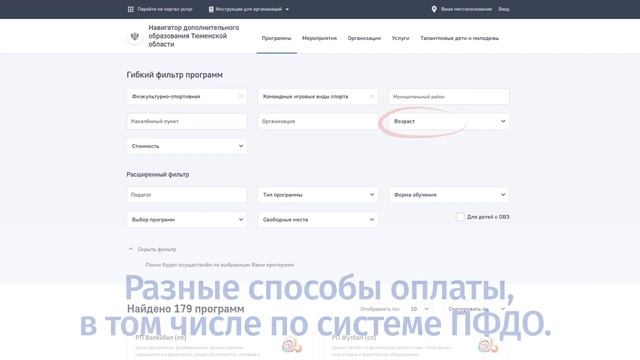Click the 'Муниципальный район' input field

point(449,97)
